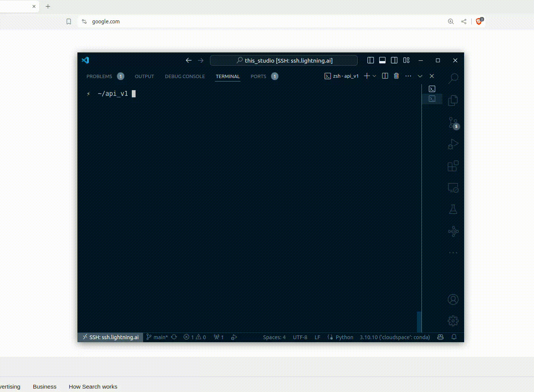534x392 pixels.
Task: Select the first terminal in terminal list
Action: [432, 89]
